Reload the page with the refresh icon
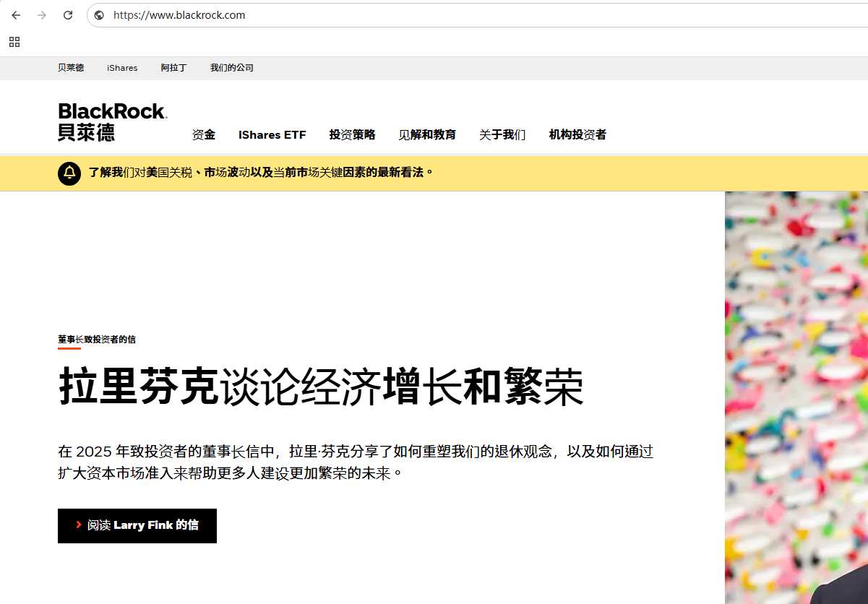868x604 pixels. tap(68, 14)
